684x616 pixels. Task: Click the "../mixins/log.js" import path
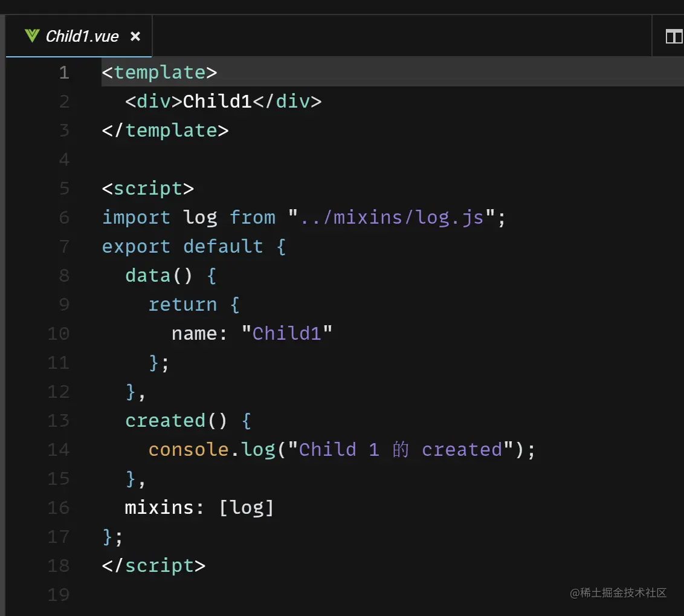392,217
